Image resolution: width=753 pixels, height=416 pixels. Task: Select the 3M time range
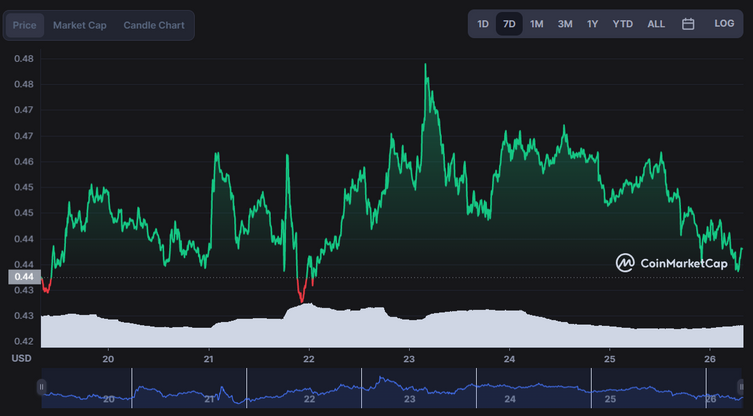(x=565, y=24)
